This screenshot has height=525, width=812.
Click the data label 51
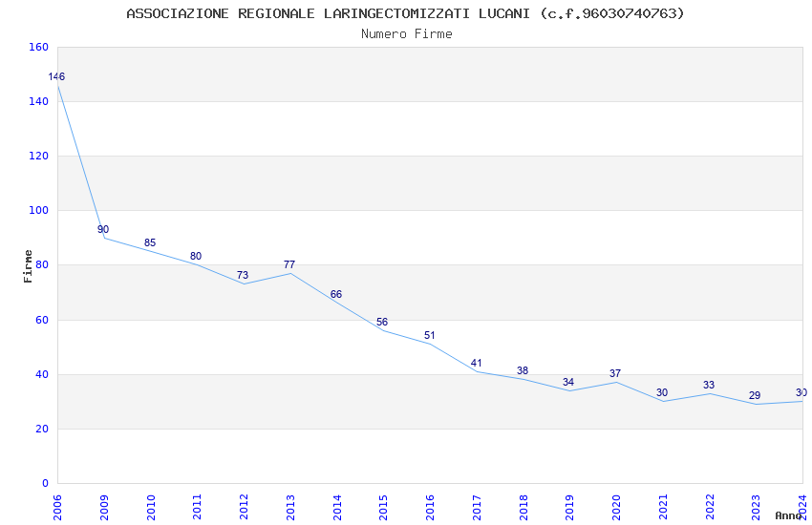pyautogui.click(x=429, y=335)
